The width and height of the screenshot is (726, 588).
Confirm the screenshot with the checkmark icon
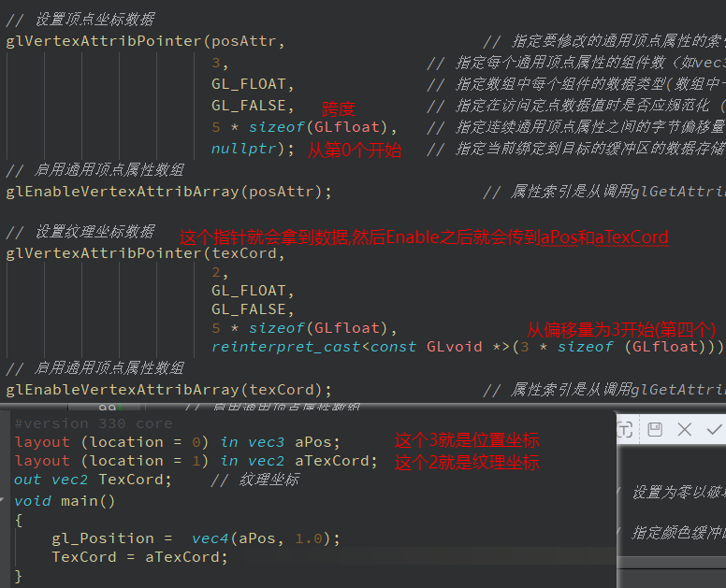pos(714,429)
